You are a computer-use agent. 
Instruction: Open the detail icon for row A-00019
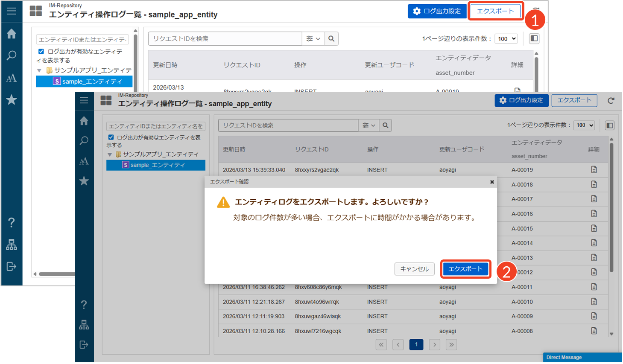click(x=594, y=170)
